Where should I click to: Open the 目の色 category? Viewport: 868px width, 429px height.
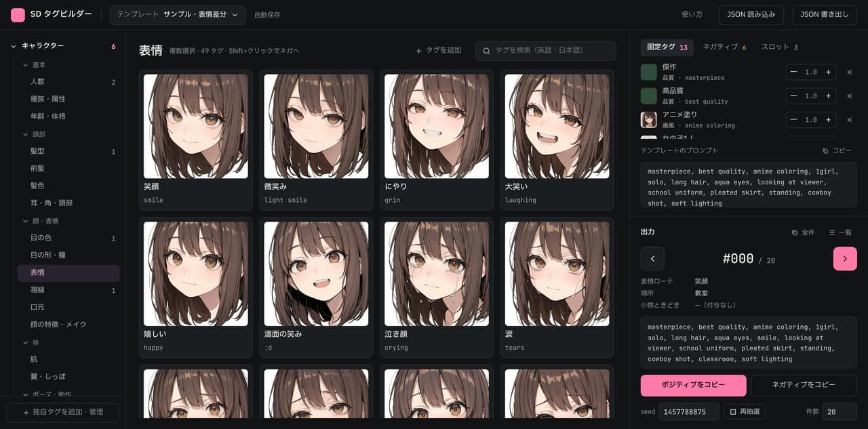click(68, 238)
